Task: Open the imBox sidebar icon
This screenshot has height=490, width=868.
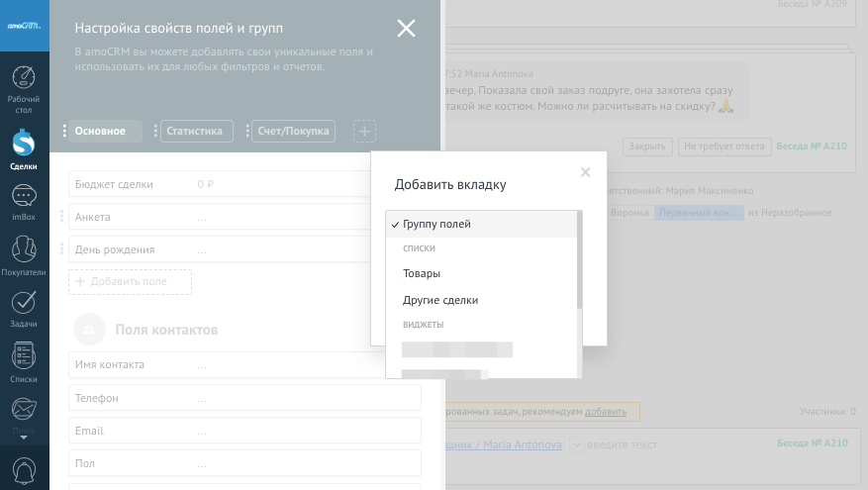Action: 24,197
